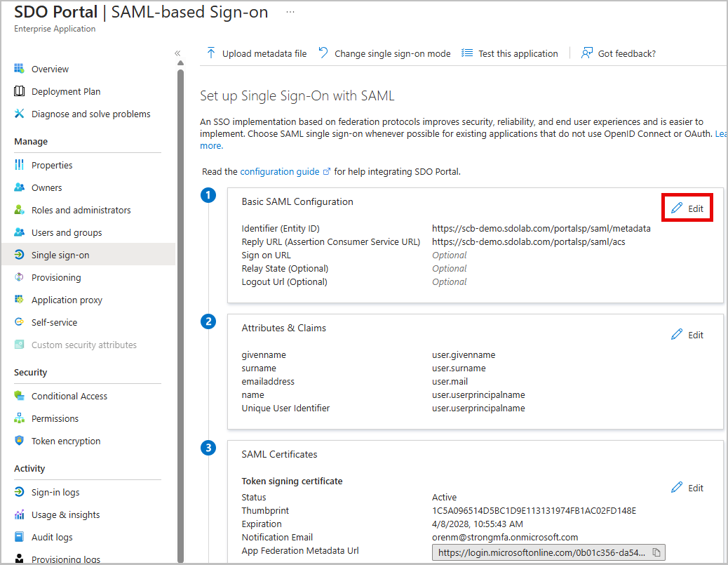728x565 pixels.
Task: Click Change single sign-on mode
Action: click(x=384, y=53)
